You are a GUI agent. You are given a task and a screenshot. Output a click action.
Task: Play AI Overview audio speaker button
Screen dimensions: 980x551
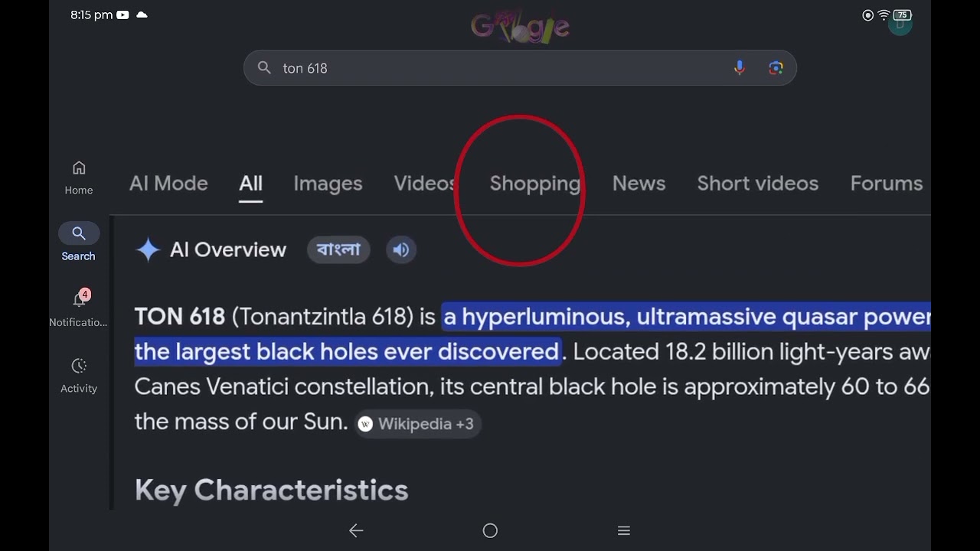(x=401, y=249)
